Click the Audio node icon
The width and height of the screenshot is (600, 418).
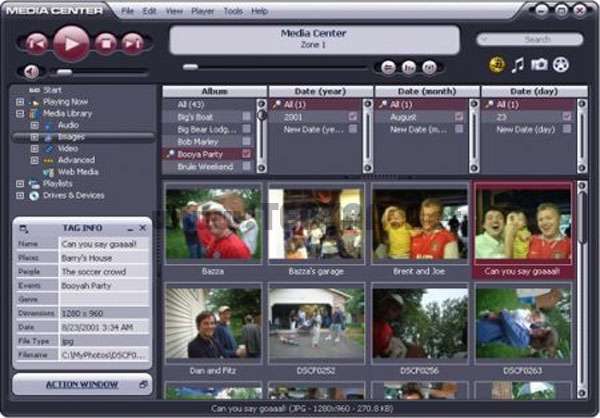pos(49,126)
